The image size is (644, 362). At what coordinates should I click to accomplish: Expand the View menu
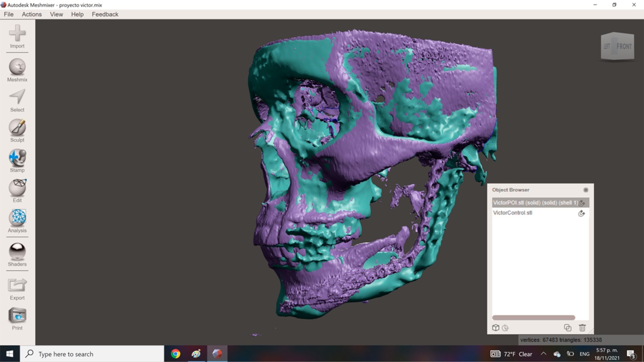click(56, 14)
